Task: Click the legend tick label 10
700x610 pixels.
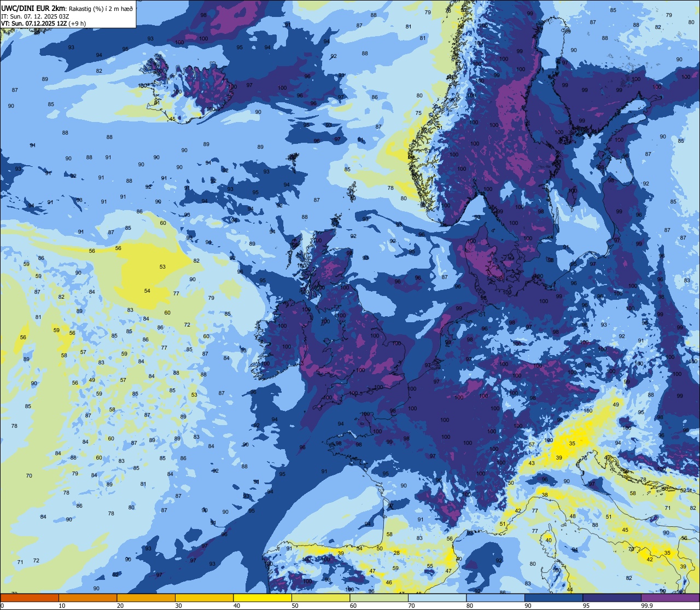Action: 62,606
